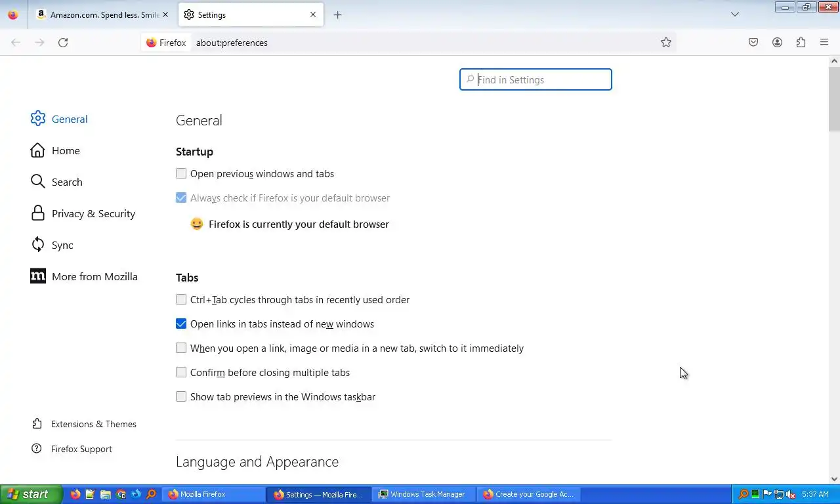Bookmark this page with star icon
The width and height of the screenshot is (840, 504).
pyautogui.click(x=666, y=43)
